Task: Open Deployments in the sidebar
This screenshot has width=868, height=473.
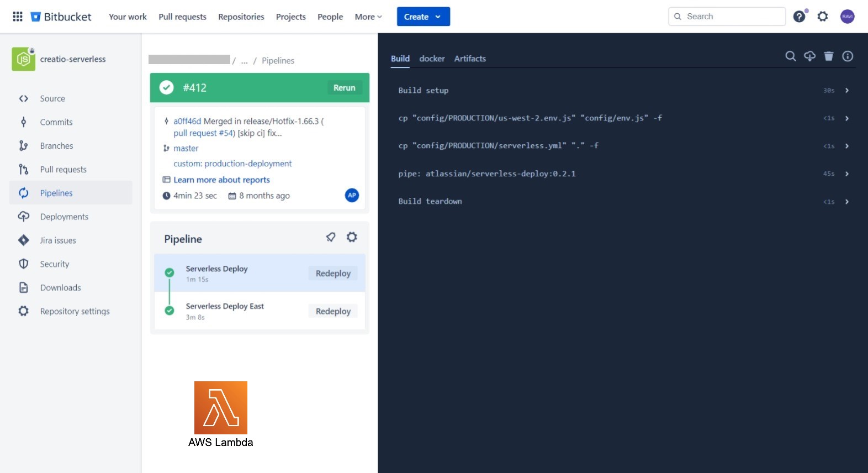Action: 64,217
